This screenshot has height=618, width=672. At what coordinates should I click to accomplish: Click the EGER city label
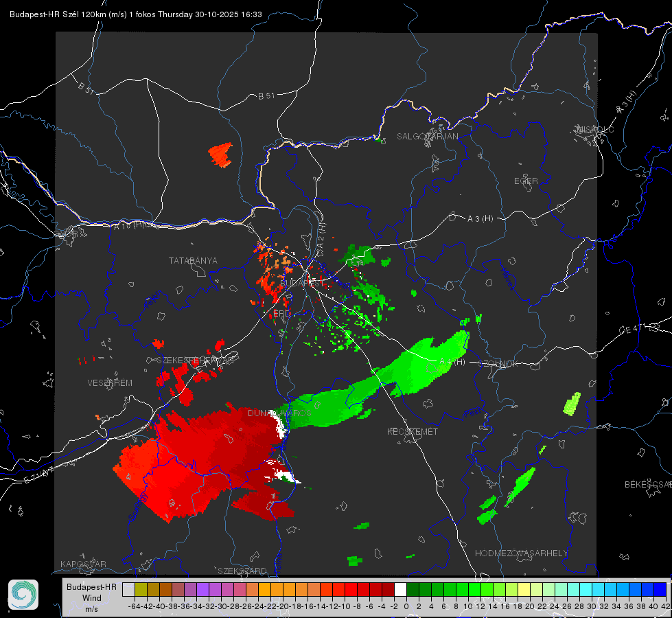click(526, 181)
